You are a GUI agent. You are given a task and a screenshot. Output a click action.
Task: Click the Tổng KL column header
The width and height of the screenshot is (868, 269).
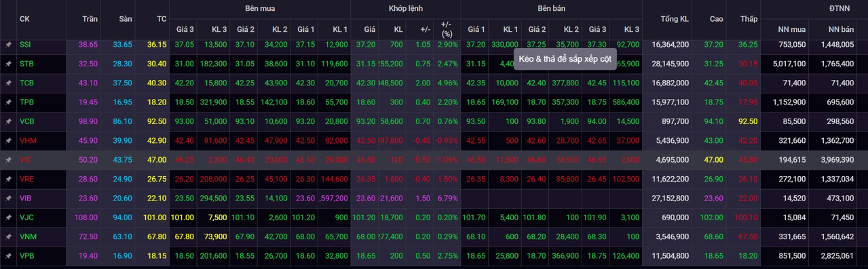point(675,19)
